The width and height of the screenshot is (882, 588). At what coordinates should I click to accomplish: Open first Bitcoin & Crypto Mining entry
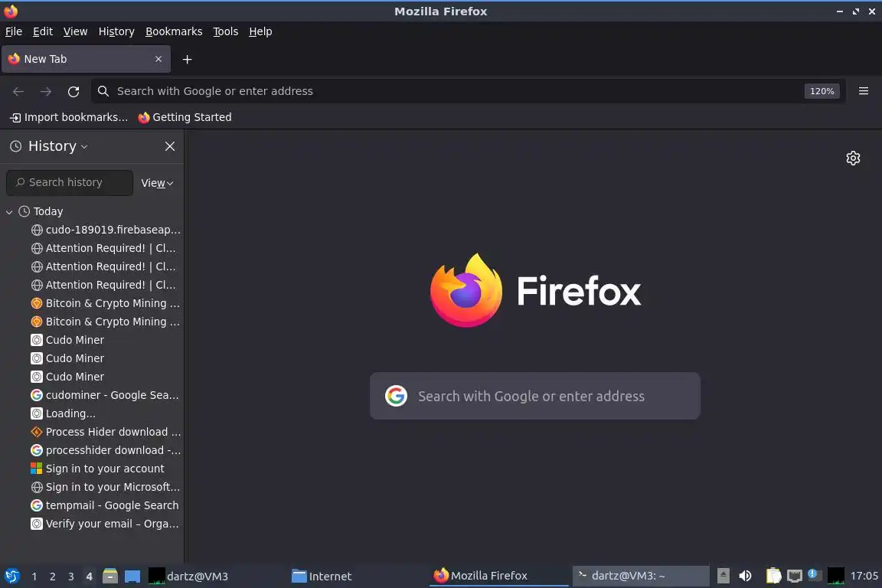106,303
